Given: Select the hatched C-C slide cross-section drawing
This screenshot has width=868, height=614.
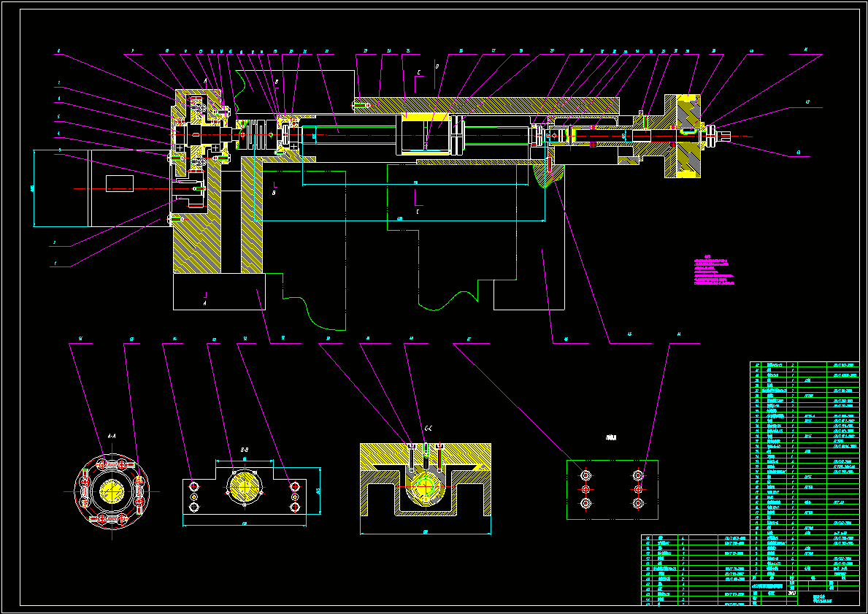Looking at the screenshot, I should (x=425, y=480).
